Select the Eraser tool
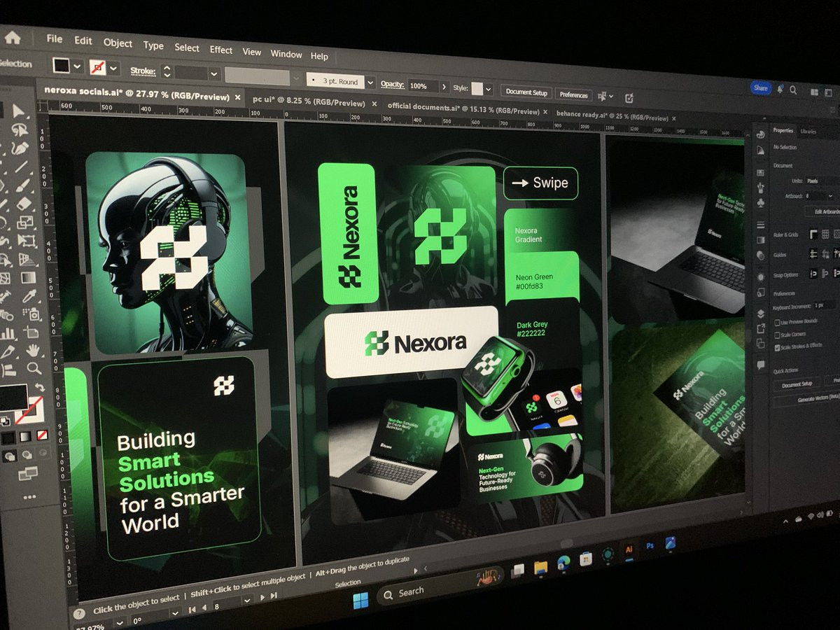840x630 pixels. [23, 203]
